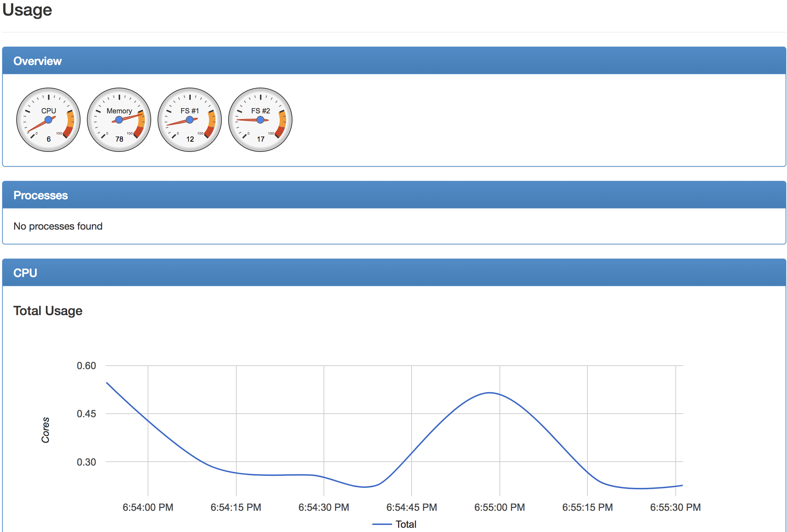
Task: Click the Usage page heading
Action: click(27, 10)
